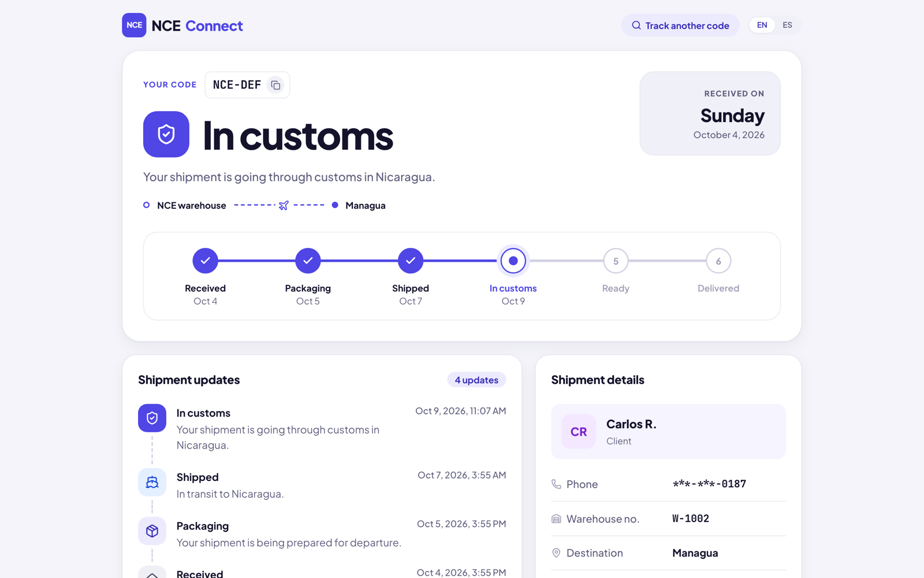Click the NCE Connect brand name
924x578 pixels.
tap(198, 26)
